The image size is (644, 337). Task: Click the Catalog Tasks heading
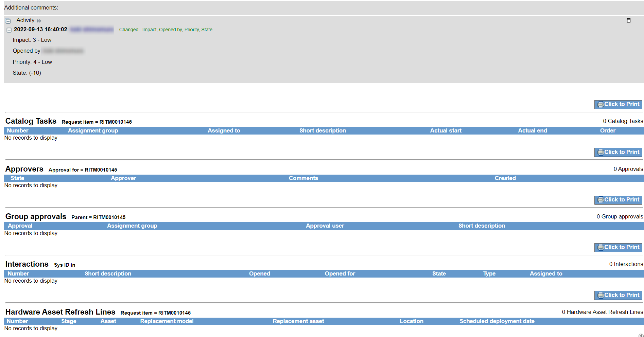click(x=31, y=121)
